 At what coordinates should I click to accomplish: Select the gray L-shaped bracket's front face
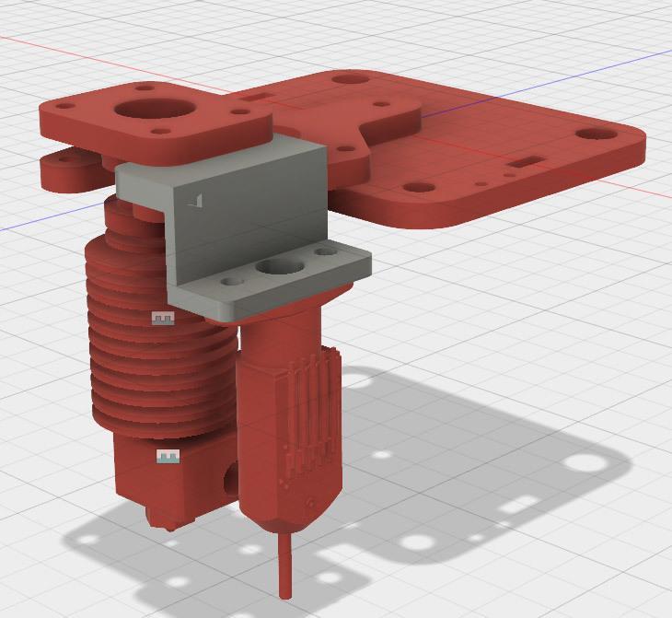(x=250, y=215)
